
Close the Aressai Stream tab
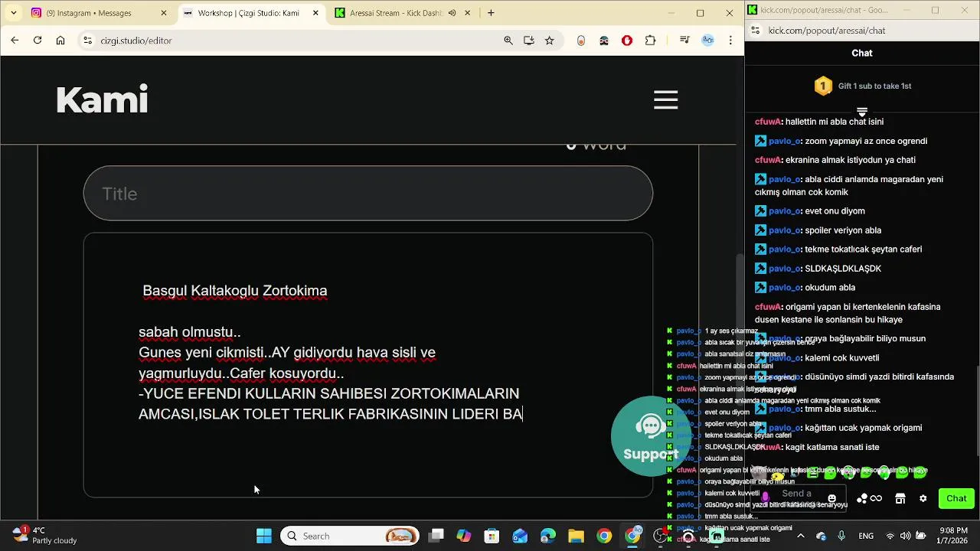click(x=467, y=13)
